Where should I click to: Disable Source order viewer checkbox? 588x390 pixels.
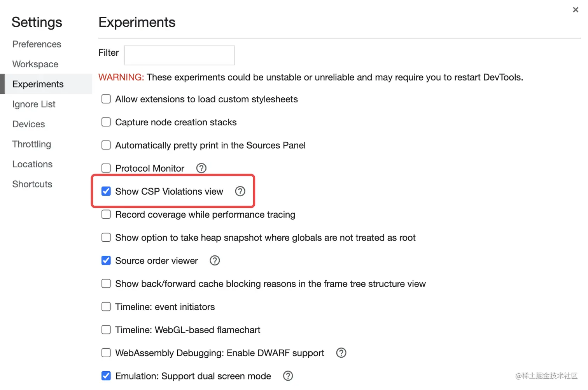click(x=106, y=260)
